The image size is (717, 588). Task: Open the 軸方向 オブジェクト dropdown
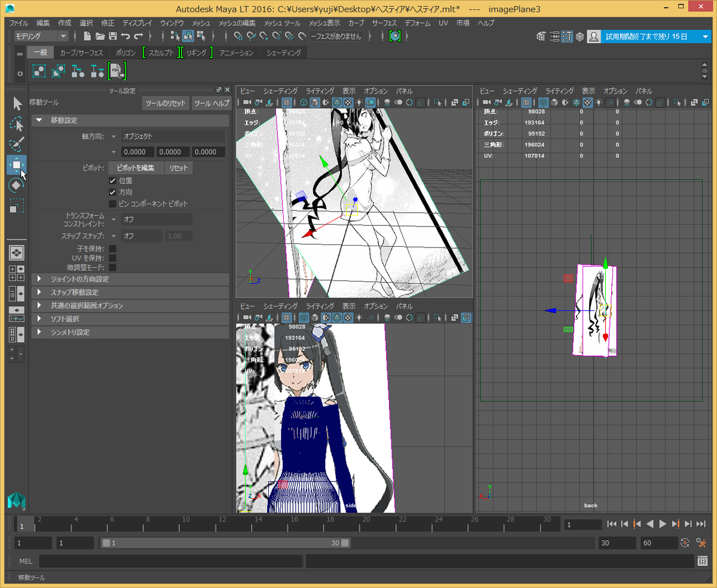[167, 136]
